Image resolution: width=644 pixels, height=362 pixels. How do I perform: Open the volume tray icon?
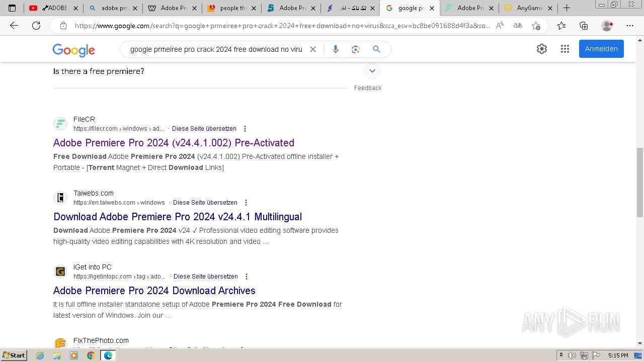(x=572, y=355)
